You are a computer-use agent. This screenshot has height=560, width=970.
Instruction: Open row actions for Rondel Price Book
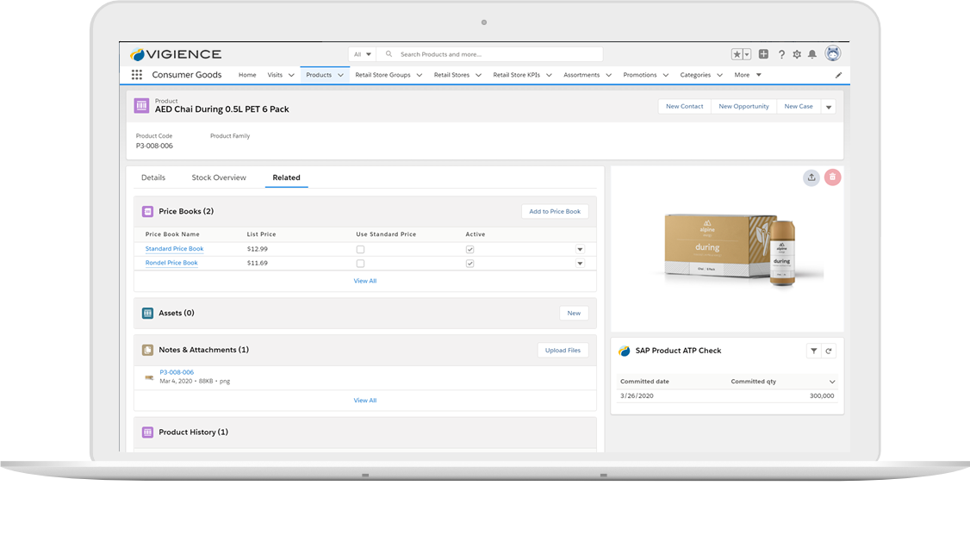tap(581, 264)
